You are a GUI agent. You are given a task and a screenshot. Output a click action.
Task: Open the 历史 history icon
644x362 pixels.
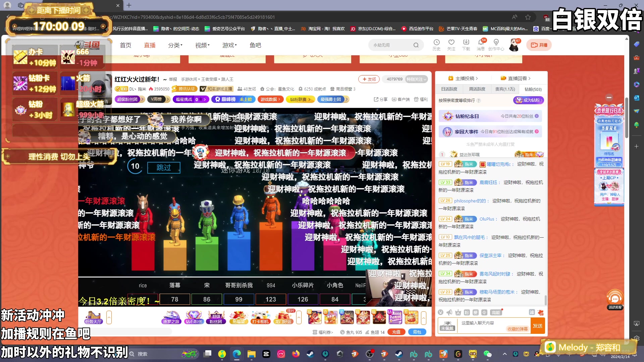click(x=436, y=43)
